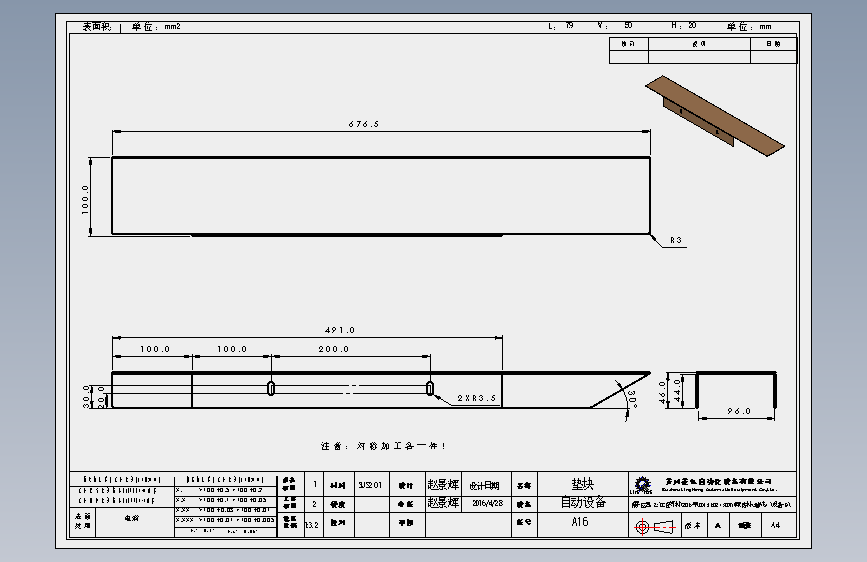
Task: Select the brown isometric 3D part preview
Action: (714, 116)
